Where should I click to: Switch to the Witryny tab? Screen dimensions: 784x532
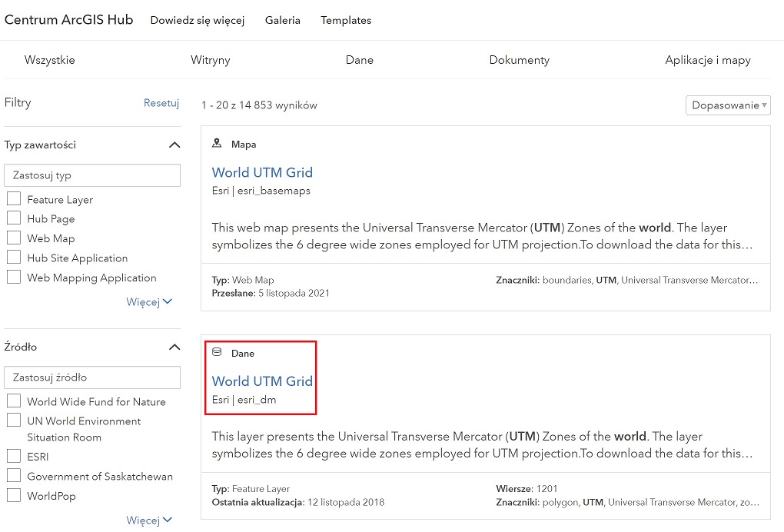click(x=210, y=60)
